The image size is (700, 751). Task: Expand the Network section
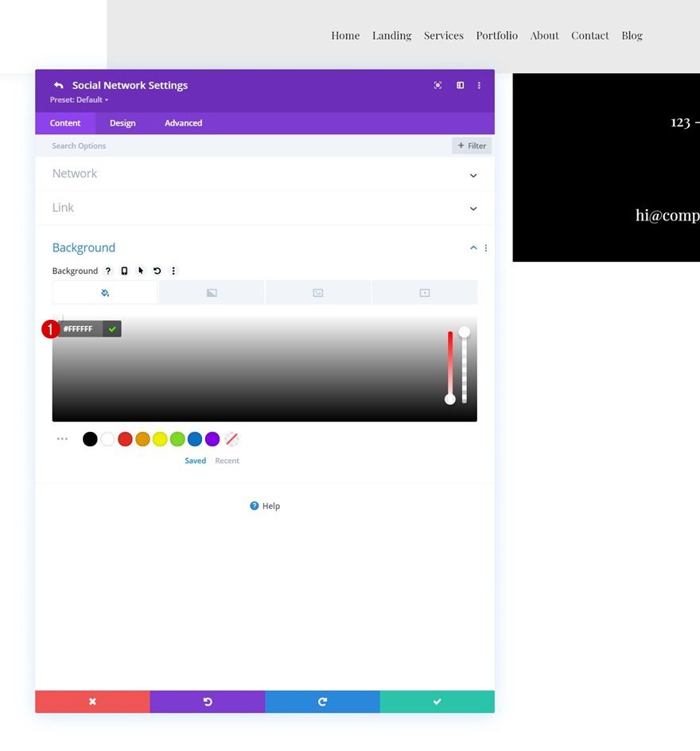pyautogui.click(x=265, y=173)
